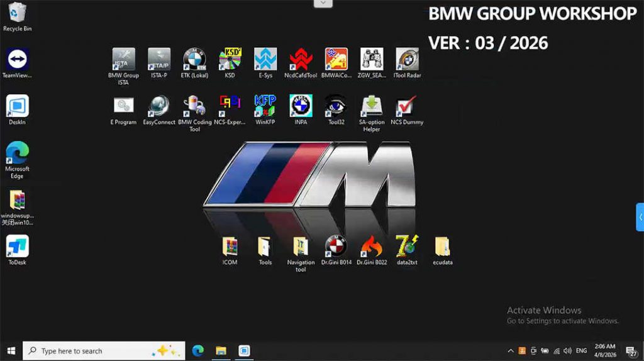Launch the Tool32 eye icon
This screenshot has width=644, height=361.
pos(336,106)
